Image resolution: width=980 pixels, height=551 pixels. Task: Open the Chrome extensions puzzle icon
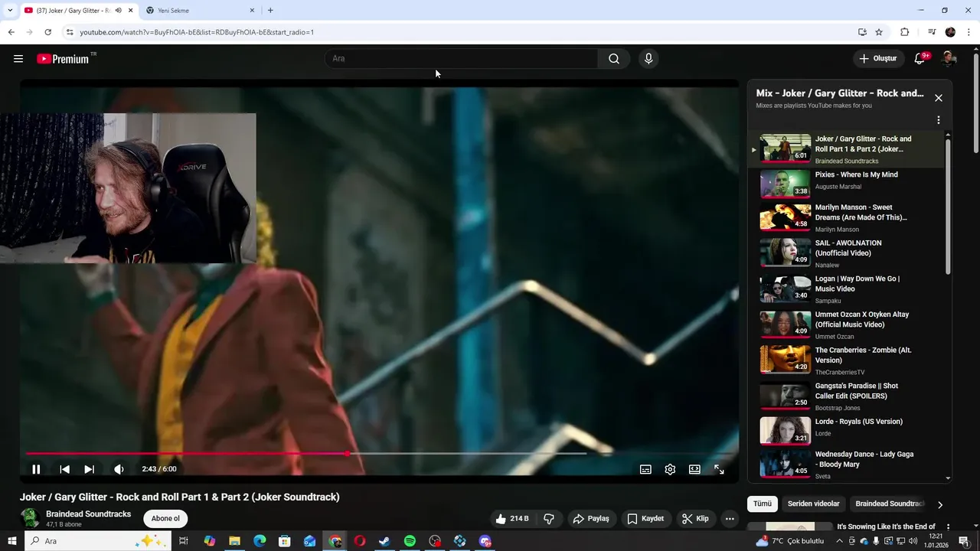pyautogui.click(x=904, y=32)
